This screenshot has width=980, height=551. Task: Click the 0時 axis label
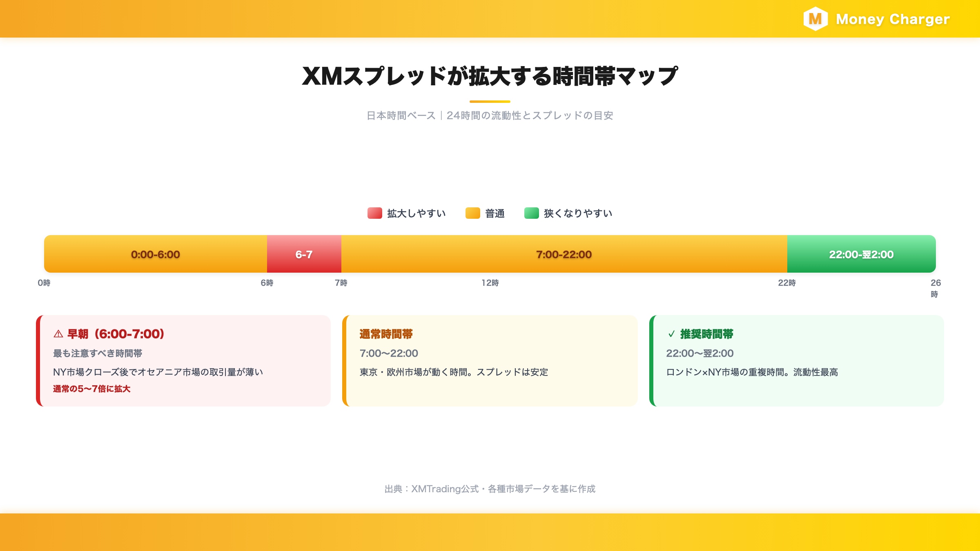pos(44,283)
